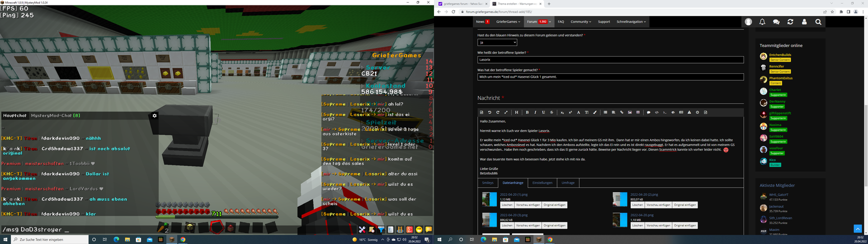Screen dimensions: 868x244
Task: Open forum conversations chat icon
Action: [776, 22]
